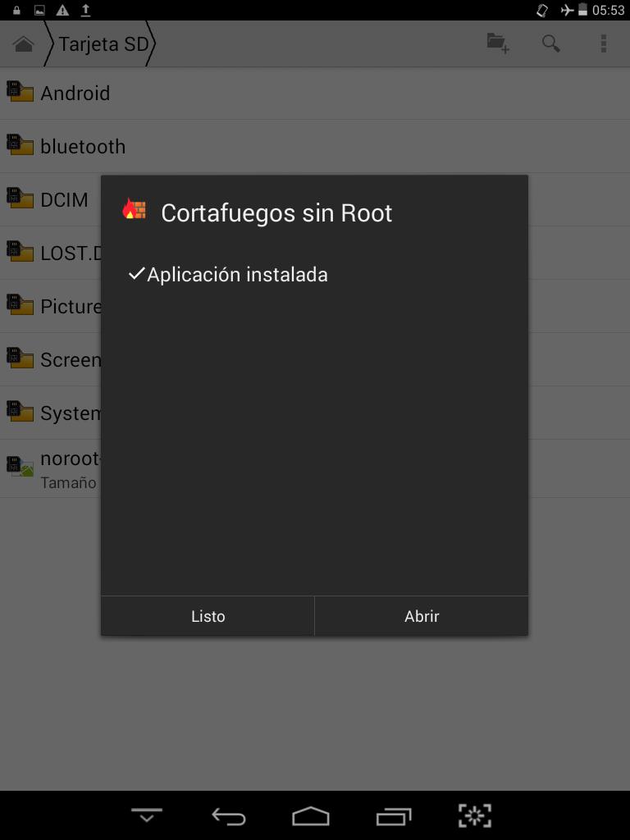Click the System folder icon

click(x=20, y=412)
